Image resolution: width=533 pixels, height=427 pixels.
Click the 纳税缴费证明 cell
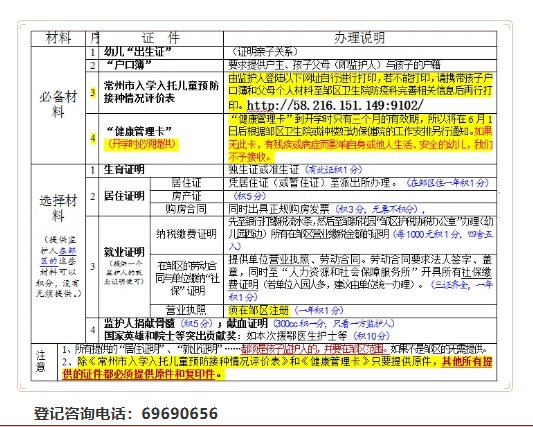point(186,234)
